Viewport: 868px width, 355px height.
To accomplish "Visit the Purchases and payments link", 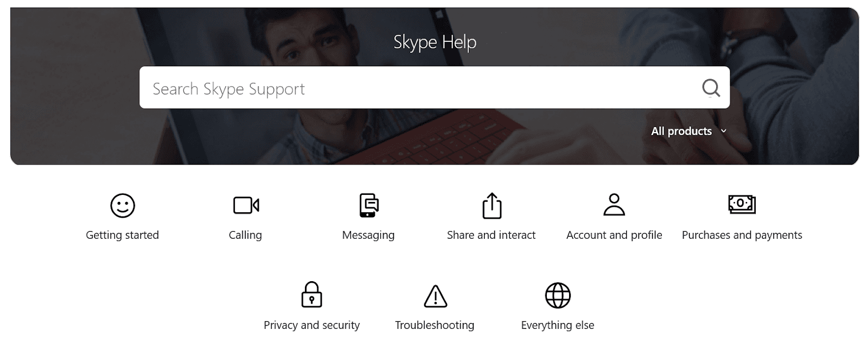I will [742, 235].
